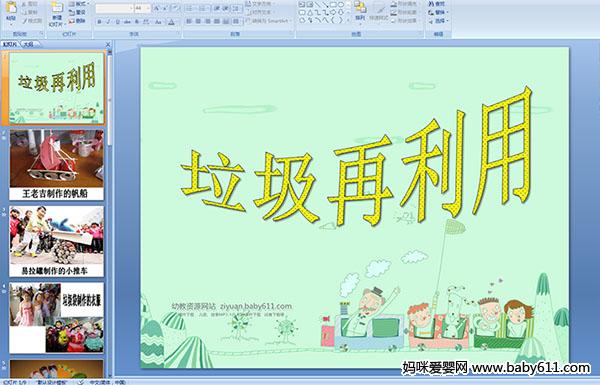Click the Delete slide icon
The image size is (600, 385).
pos(78,21)
